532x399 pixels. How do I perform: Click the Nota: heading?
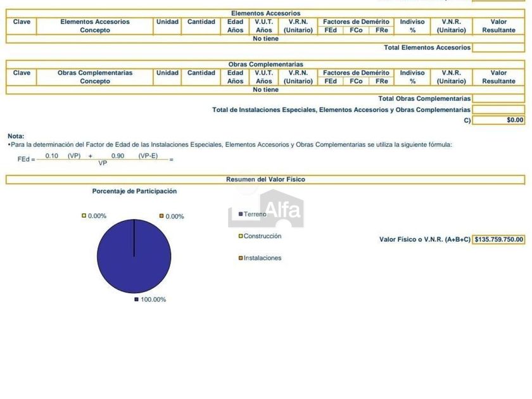16,136
